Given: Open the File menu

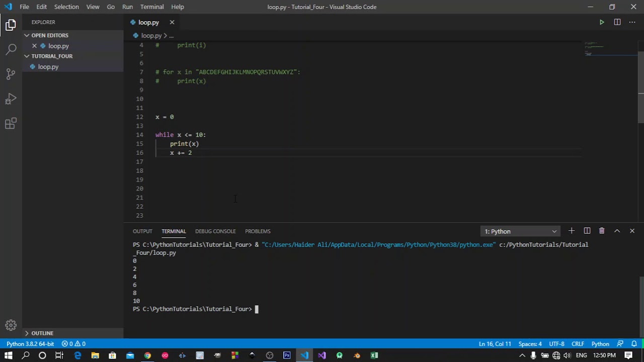Looking at the screenshot, I should click(x=24, y=7).
